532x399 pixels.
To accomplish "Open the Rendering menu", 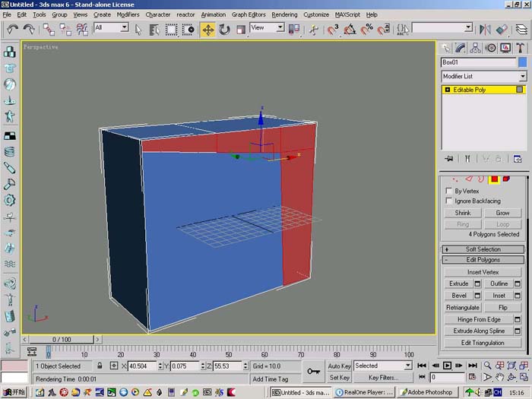I will pos(284,14).
